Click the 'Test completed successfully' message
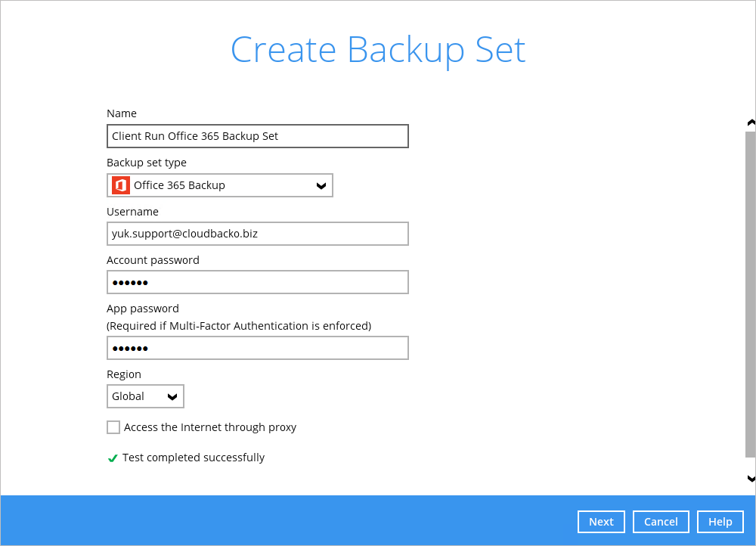756x546 pixels. pos(194,458)
